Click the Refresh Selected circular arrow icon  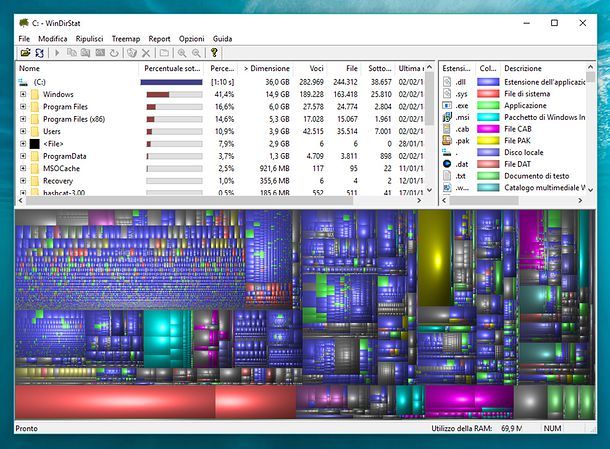(x=114, y=53)
